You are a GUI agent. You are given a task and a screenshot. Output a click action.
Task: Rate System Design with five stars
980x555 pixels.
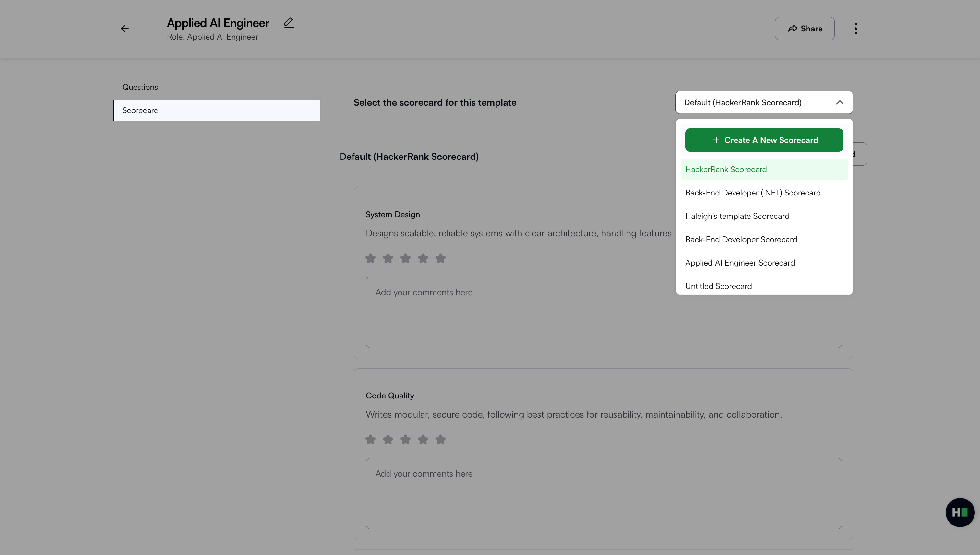[440, 258]
